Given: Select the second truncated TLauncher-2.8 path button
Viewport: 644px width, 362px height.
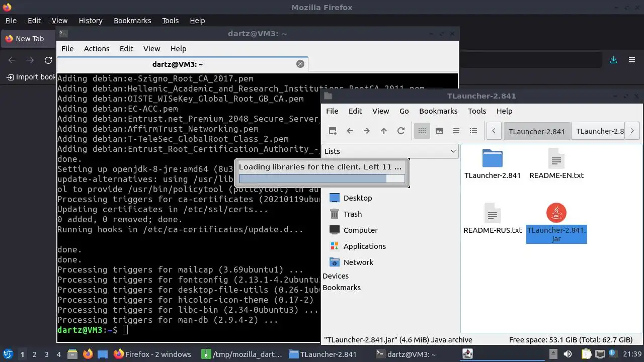Looking at the screenshot, I should (x=599, y=131).
